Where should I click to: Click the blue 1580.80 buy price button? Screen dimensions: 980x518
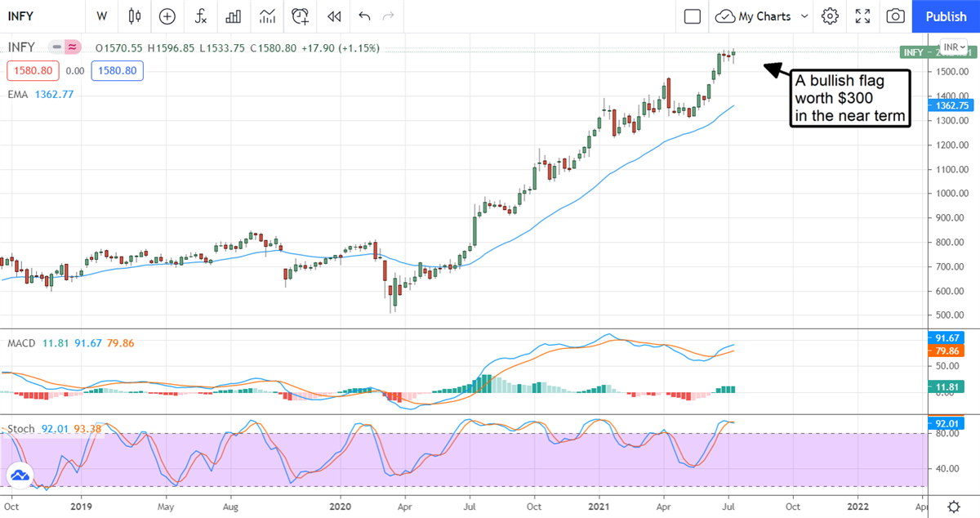point(118,71)
